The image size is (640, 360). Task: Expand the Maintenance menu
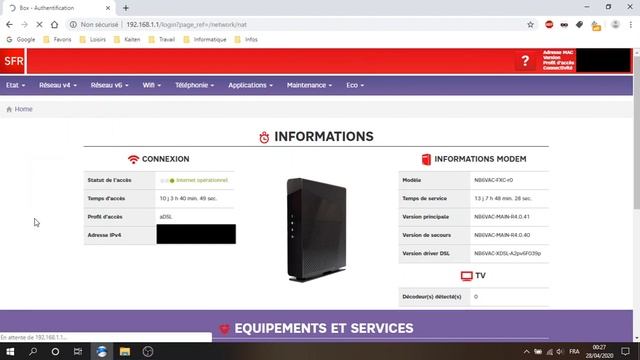tap(309, 85)
